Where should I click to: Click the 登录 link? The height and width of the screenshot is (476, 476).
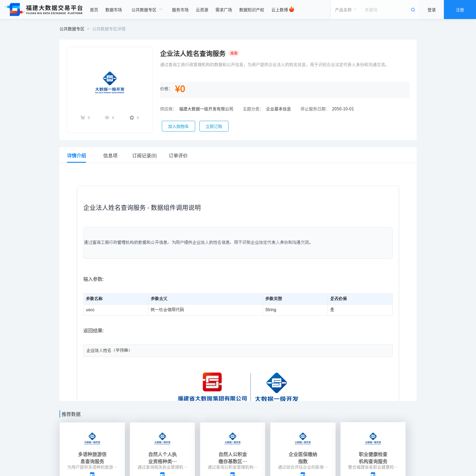432,10
